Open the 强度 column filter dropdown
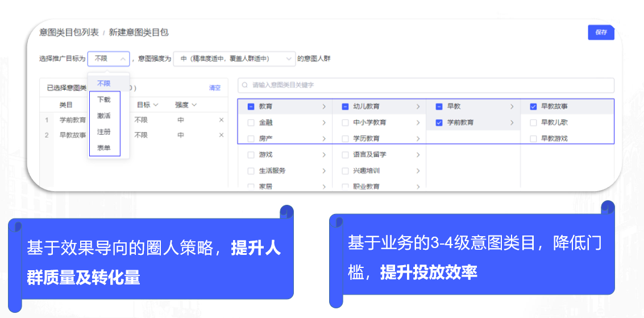 (185, 105)
